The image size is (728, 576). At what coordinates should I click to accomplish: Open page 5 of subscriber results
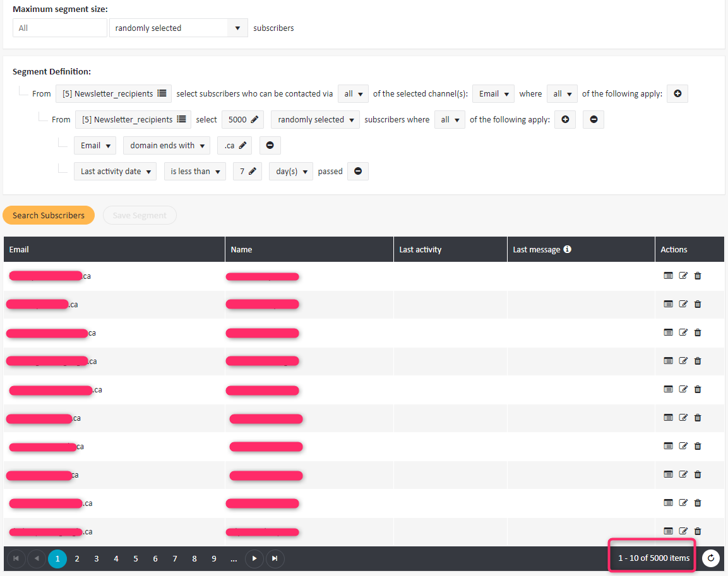tap(136, 558)
